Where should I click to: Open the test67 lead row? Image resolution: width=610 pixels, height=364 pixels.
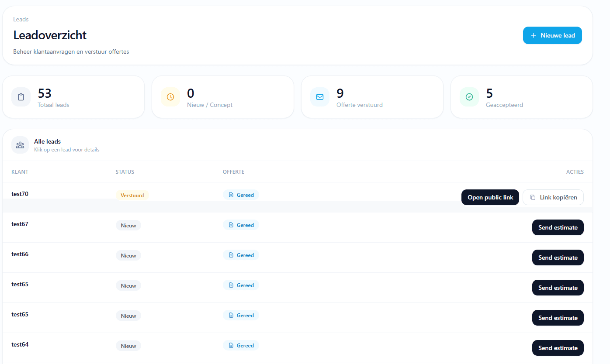[298, 227]
